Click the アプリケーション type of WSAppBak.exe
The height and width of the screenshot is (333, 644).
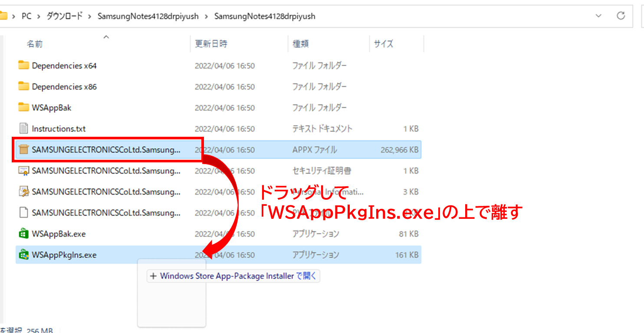[x=315, y=234]
